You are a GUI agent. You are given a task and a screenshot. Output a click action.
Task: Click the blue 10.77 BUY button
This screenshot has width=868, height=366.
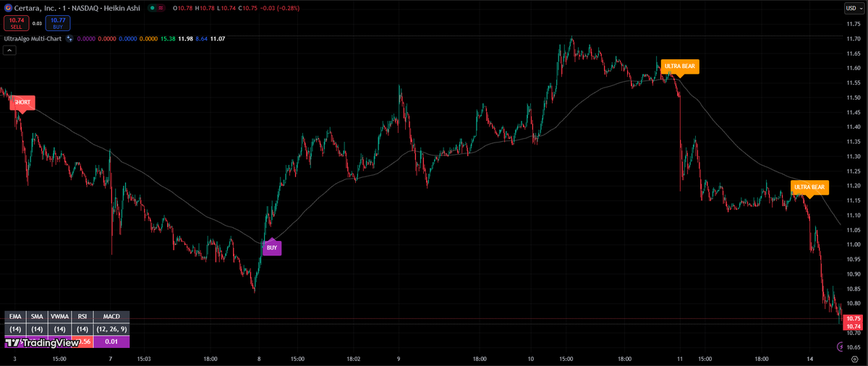tap(58, 24)
